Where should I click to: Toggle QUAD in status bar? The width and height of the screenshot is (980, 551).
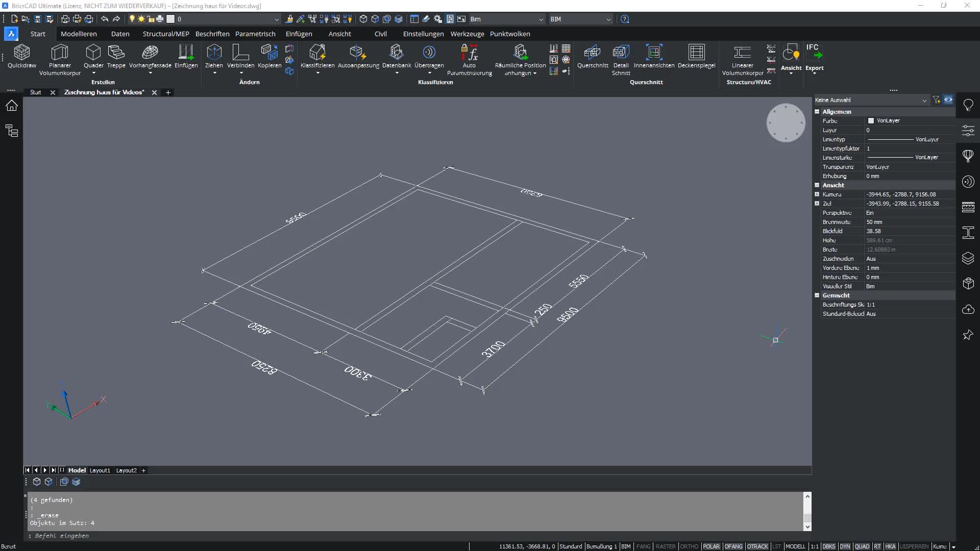tap(862, 546)
